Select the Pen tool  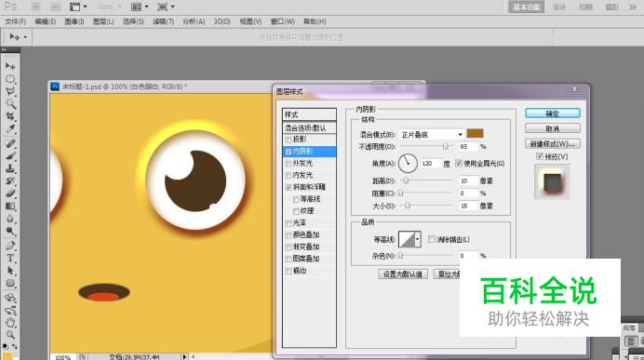click(10, 246)
